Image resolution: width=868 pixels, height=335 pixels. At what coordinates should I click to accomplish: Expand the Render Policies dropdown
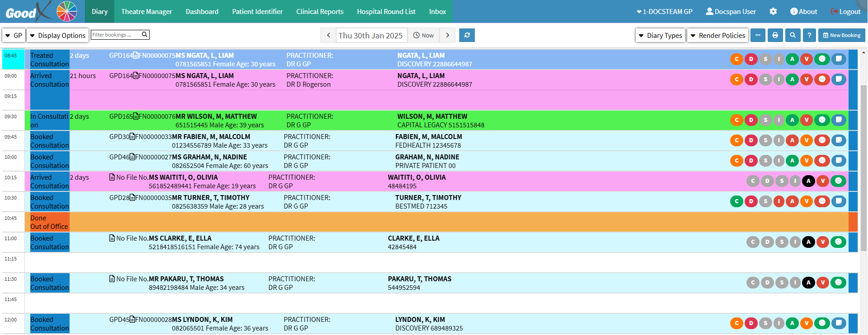tap(718, 35)
